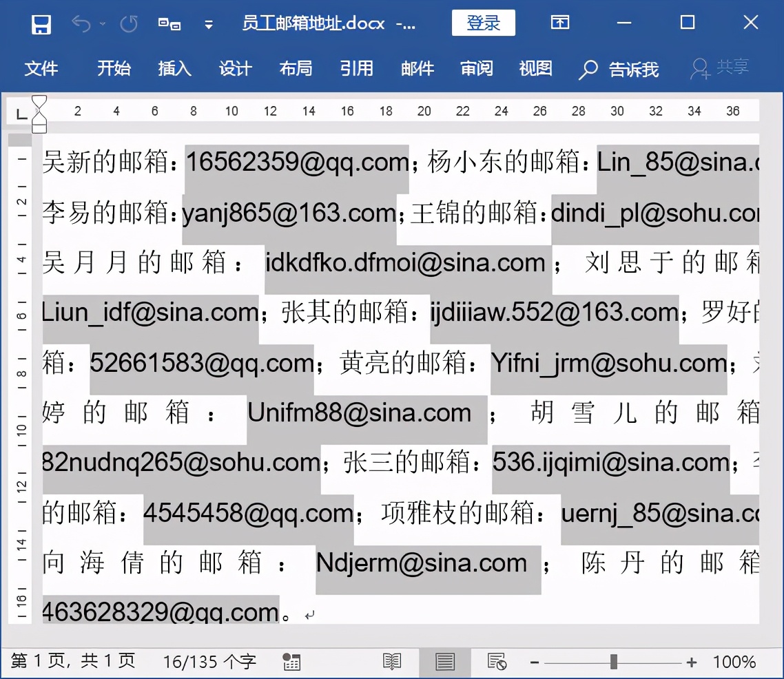Redo the last action

point(128,23)
